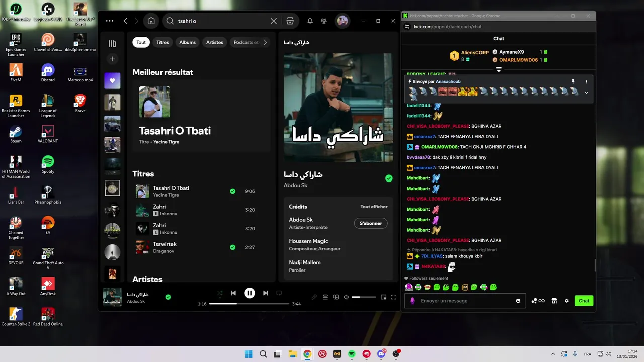Click Tout afficher in Crédits
This screenshot has height=362, width=644.
click(374, 207)
